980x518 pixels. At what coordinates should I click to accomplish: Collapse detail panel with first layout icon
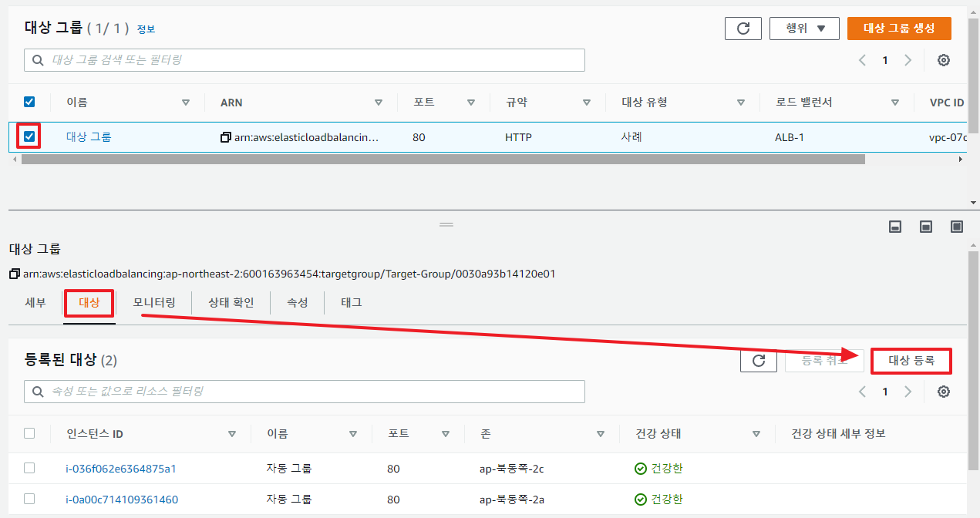(x=895, y=227)
